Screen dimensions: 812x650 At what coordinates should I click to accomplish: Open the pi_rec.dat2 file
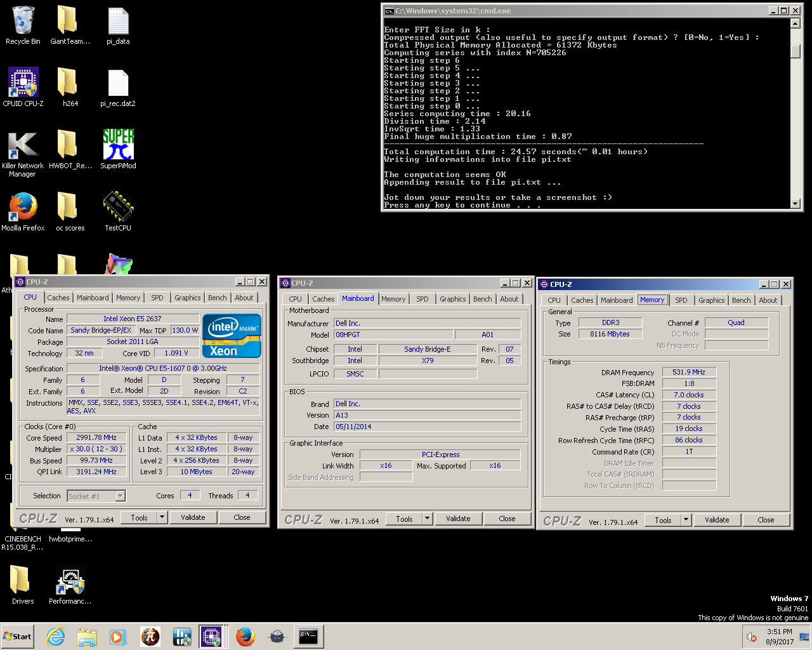tap(118, 87)
